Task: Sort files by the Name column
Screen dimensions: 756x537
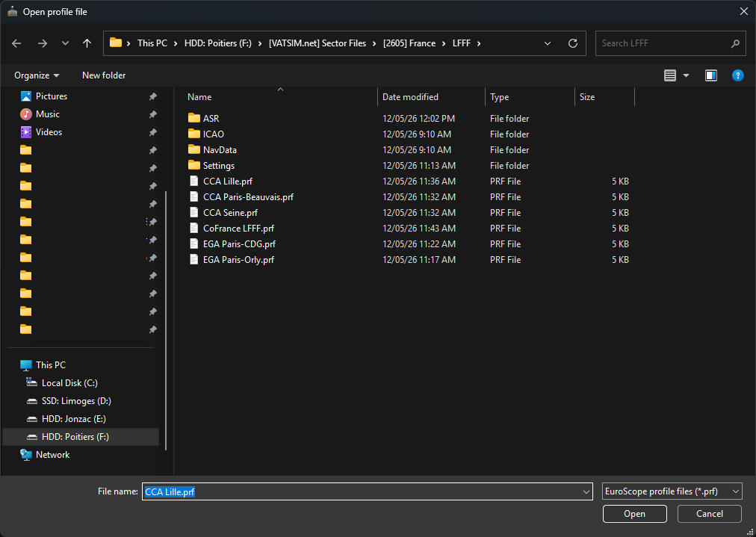Action: coord(199,97)
